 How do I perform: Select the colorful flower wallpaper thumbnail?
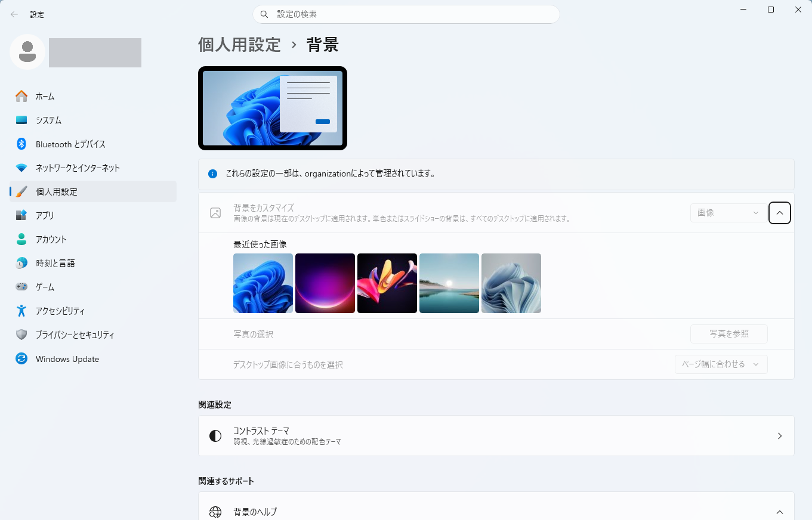click(x=387, y=283)
